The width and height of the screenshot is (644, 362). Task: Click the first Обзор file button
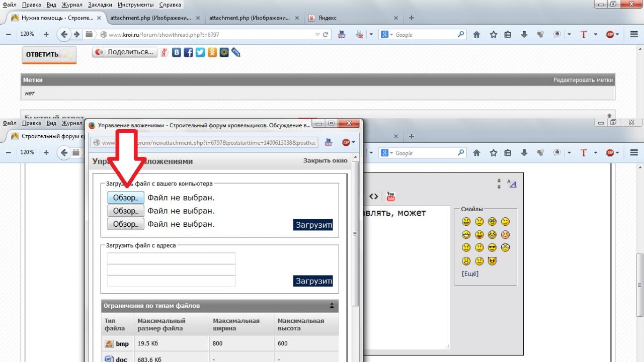pyautogui.click(x=125, y=198)
